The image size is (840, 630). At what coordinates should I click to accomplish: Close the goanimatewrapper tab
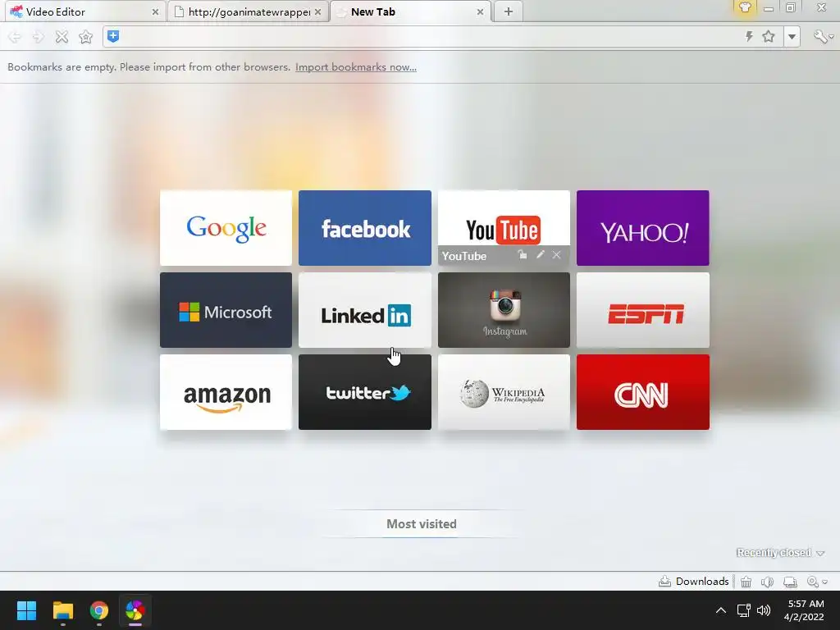coord(318,11)
